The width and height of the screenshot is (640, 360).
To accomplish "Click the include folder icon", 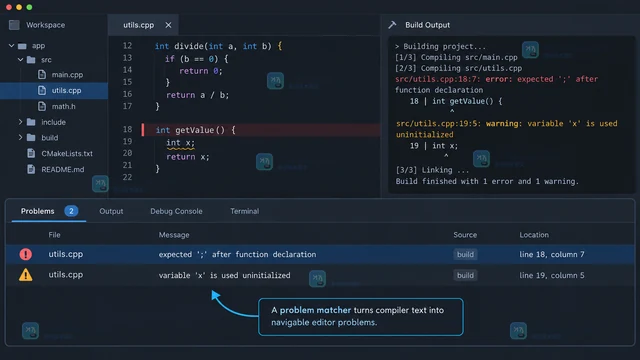I will [x=31, y=122].
